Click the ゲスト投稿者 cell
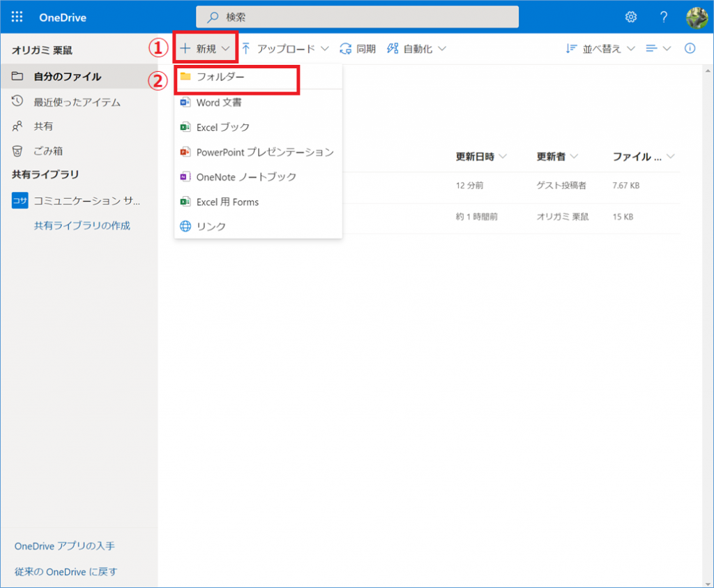714x588 pixels. click(561, 186)
